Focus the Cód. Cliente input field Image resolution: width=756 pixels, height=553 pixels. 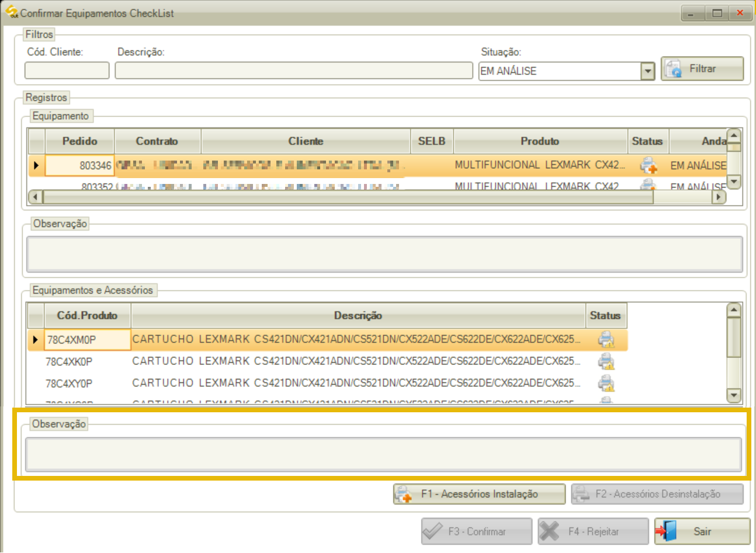(67, 71)
